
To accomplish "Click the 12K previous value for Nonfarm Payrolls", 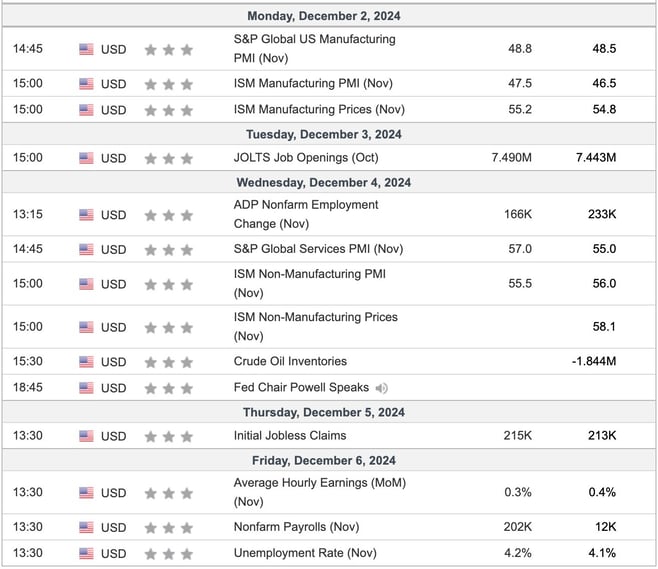I will tap(606, 527).
